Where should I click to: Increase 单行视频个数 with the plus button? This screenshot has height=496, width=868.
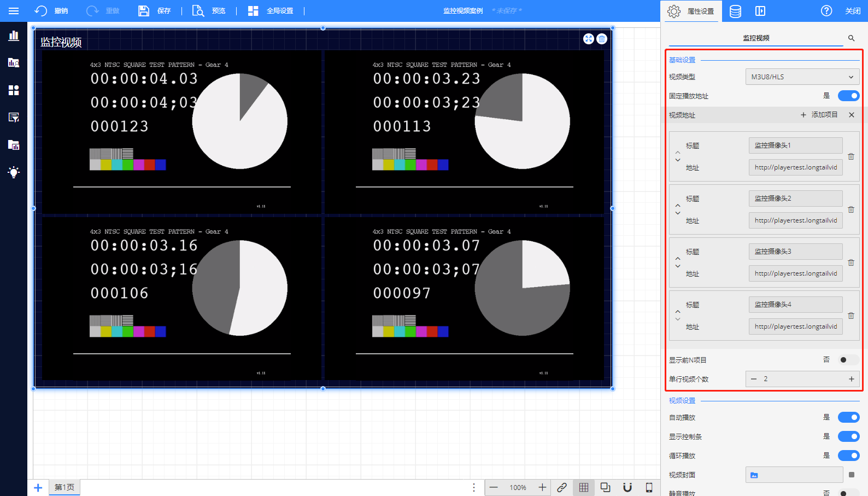point(851,379)
